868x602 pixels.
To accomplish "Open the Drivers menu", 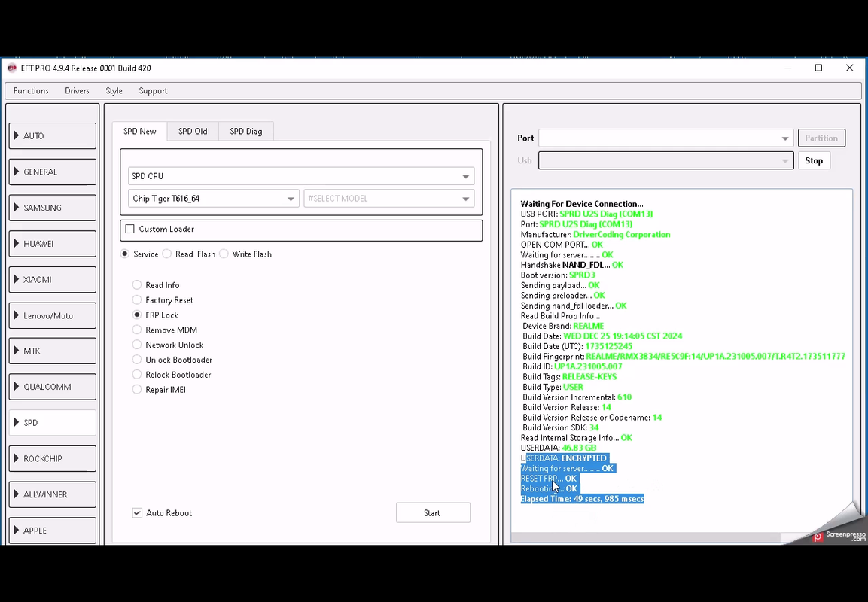I will click(77, 91).
